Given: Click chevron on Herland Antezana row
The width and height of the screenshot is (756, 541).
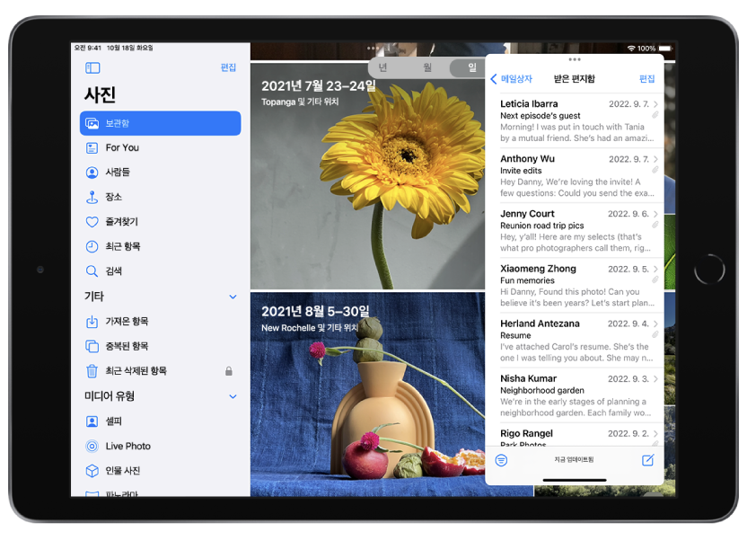Looking at the screenshot, I should click(x=655, y=324).
